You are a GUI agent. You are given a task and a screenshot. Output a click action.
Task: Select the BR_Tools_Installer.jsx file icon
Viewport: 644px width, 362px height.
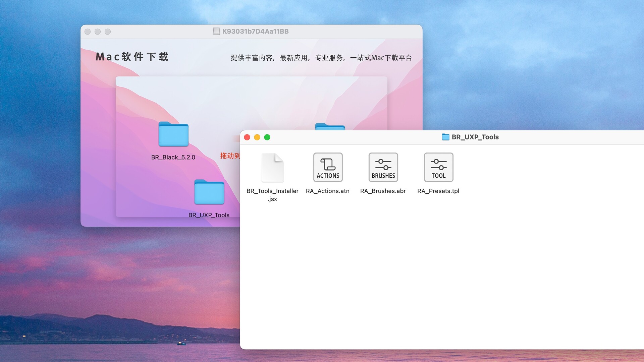pyautogui.click(x=272, y=168)
